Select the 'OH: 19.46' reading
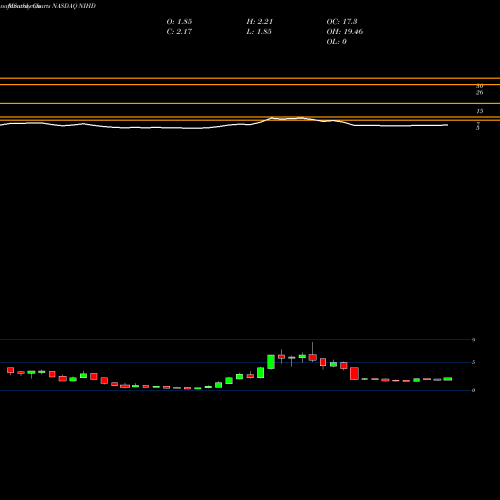The image size is (500, 500). tap(345, 32)
